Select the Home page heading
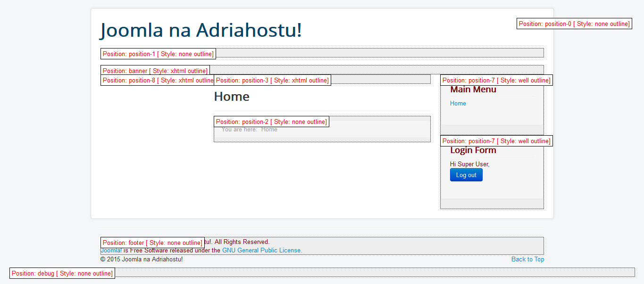The height and width of the screenshot is (284, 644). (x=232, y=97)
